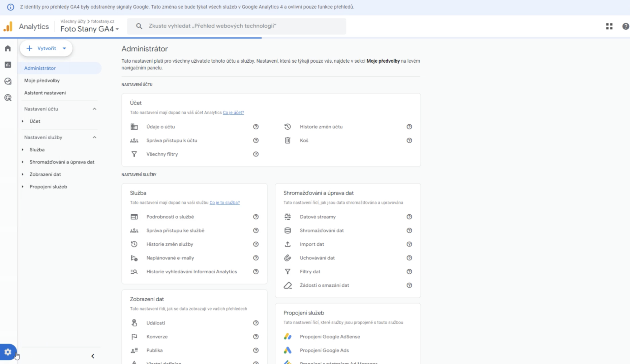Click help icon next to Podrobnosti o službě
This screenshot has height=364, width=630.
coord(256,217)
